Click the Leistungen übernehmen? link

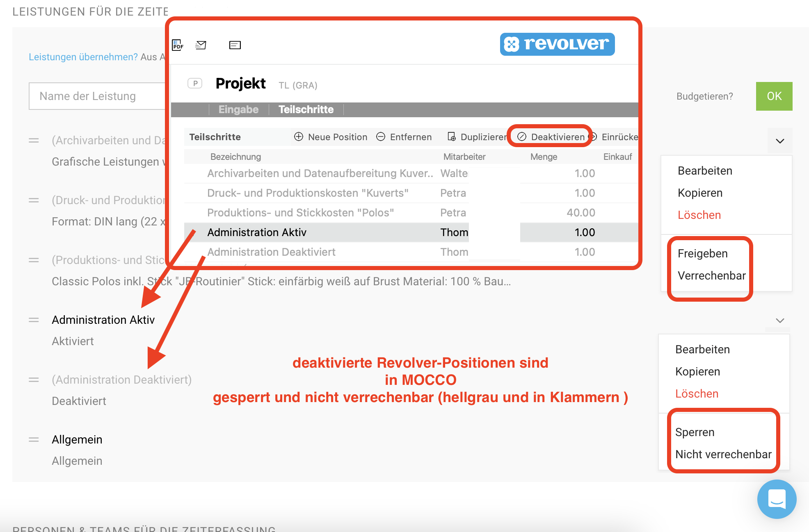[83, 57]
